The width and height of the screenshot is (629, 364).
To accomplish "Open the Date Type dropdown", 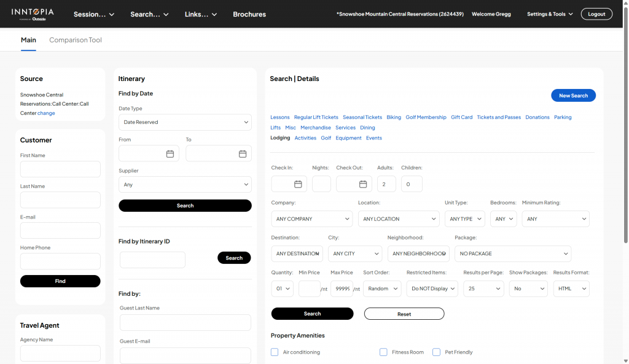I will coord(185,122).
